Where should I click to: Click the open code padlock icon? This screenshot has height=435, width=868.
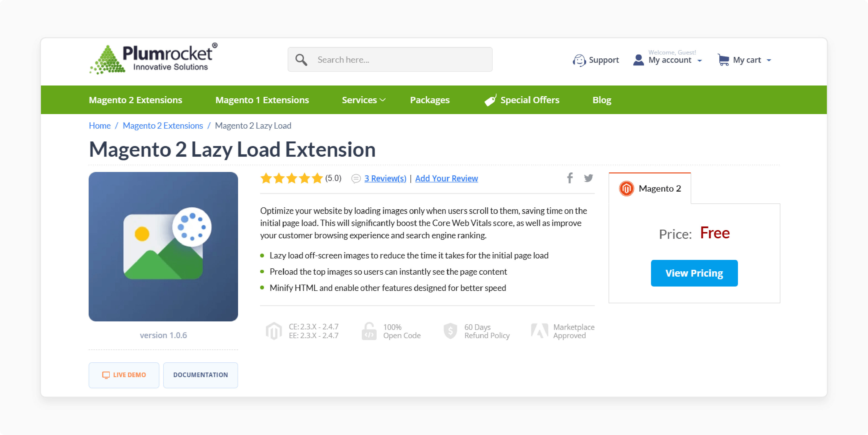(369, 331)
